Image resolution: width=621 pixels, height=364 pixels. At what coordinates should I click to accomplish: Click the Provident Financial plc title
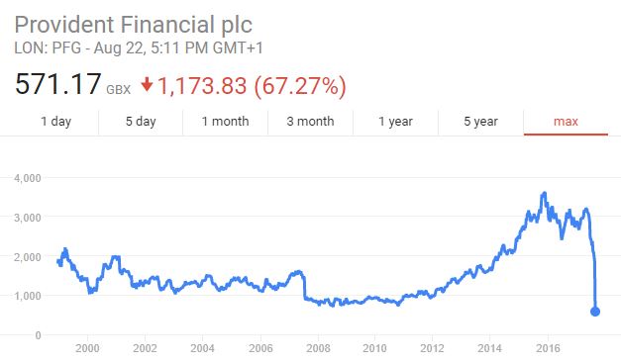click(x=133, y=25)
